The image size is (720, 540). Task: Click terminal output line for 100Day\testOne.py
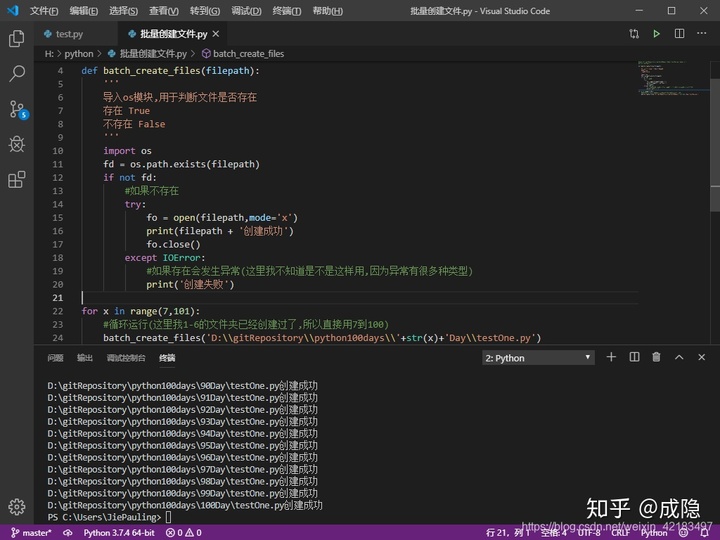click(185, 505)
